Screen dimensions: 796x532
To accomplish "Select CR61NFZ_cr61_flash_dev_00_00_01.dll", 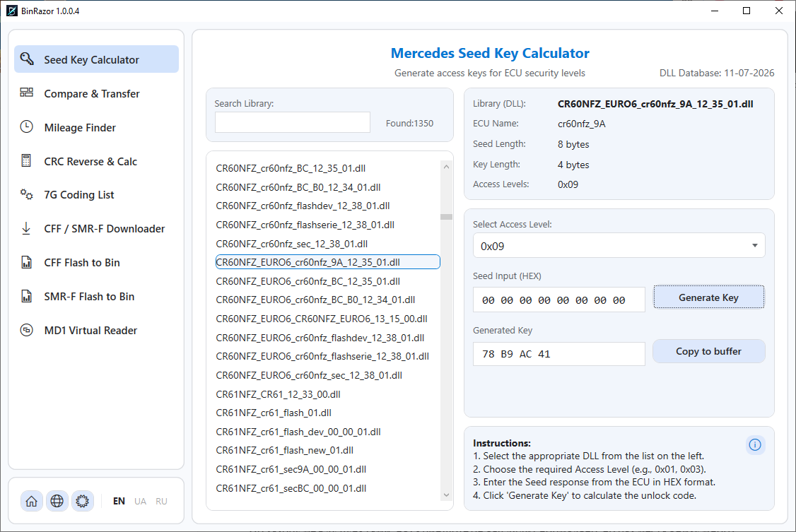I will [x=328, y=432].
